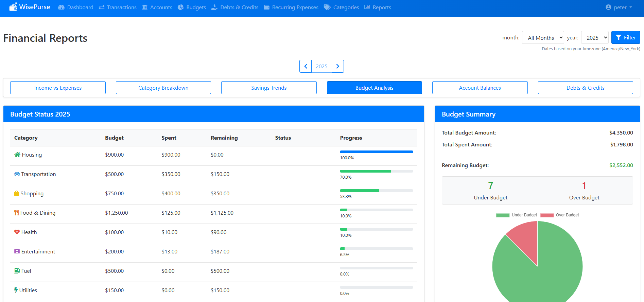Click Food & Dining budget $1,250.00 cell
This screenshot has width=644, height=302.
coord(117,213)
